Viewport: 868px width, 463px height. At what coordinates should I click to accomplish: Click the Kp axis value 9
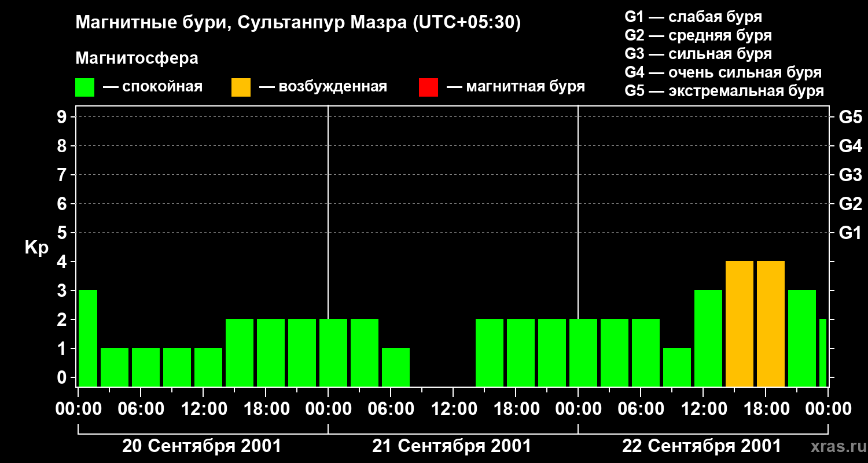[x=62, y=117]
